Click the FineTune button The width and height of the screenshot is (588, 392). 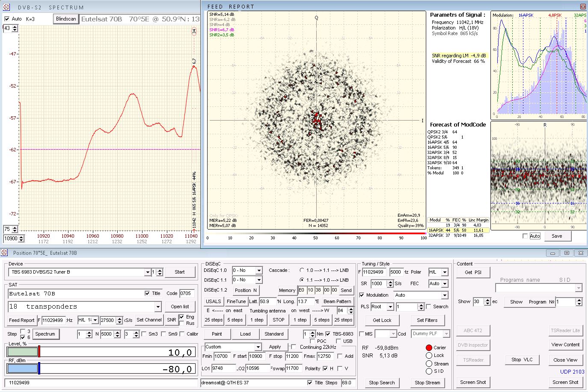point(236,301)
